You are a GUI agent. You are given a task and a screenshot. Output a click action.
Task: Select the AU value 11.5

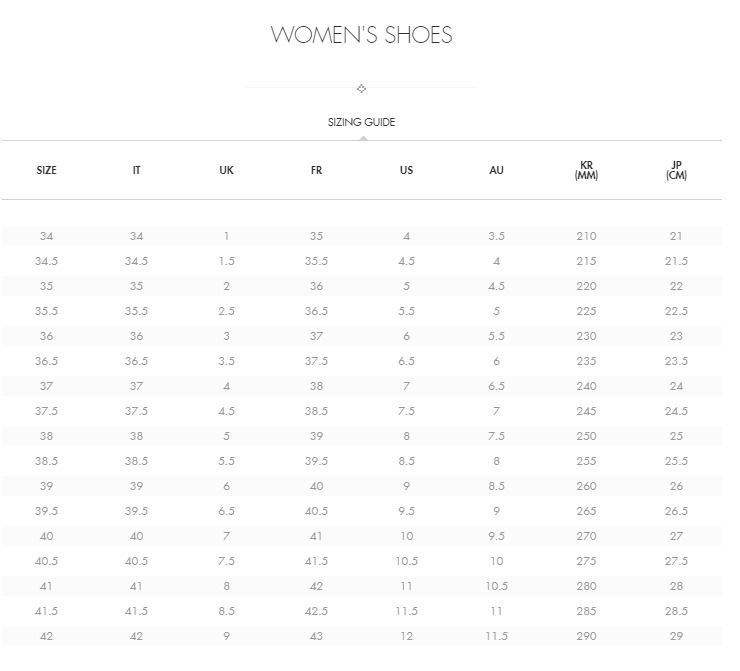[x=496, y=636]
